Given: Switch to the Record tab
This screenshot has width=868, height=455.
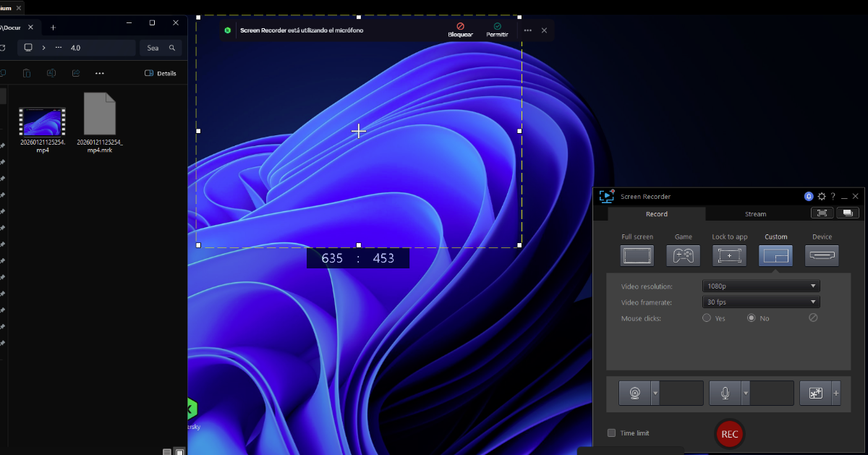Looking at the screenshot, I should (x=656, y=214).
